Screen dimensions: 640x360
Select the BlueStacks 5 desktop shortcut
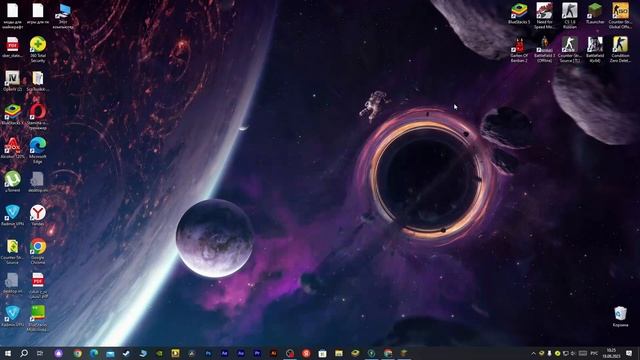pos(519,13)
